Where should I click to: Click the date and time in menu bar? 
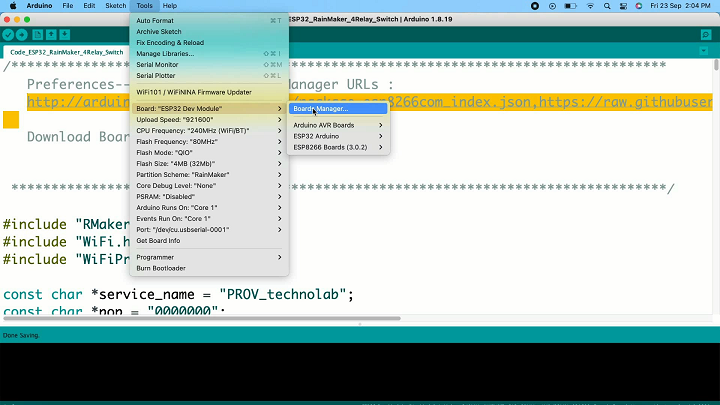(680, 6)
